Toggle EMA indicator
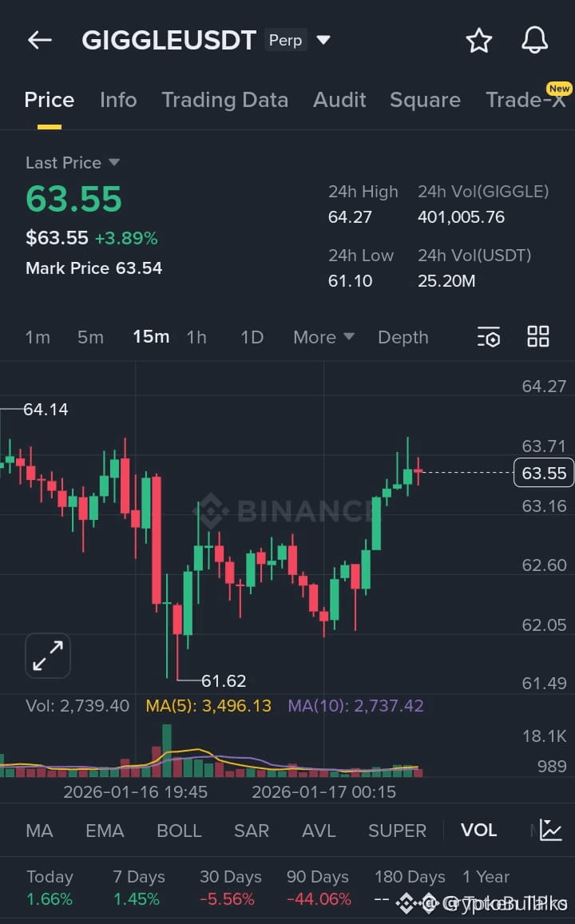This screenshot has width=575, height=924. 105,831
